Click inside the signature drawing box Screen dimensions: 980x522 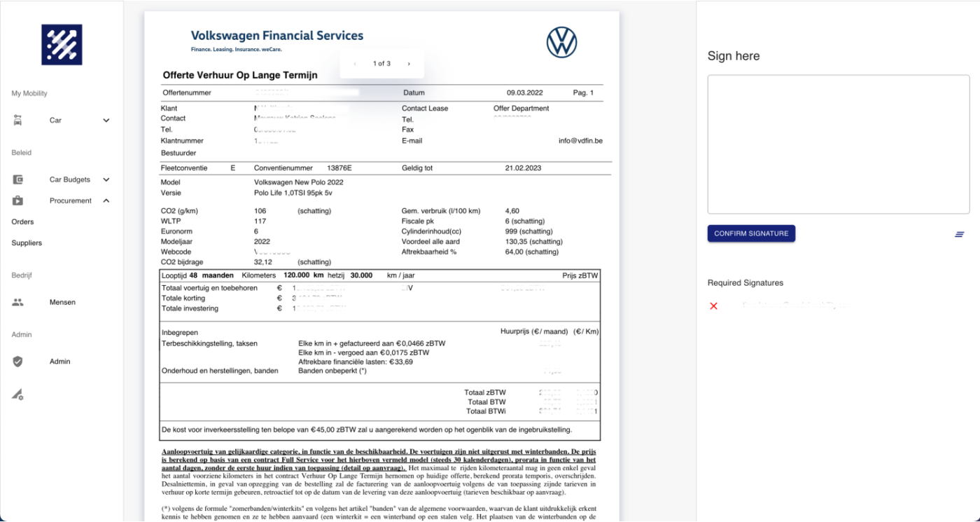click(838, 144)
